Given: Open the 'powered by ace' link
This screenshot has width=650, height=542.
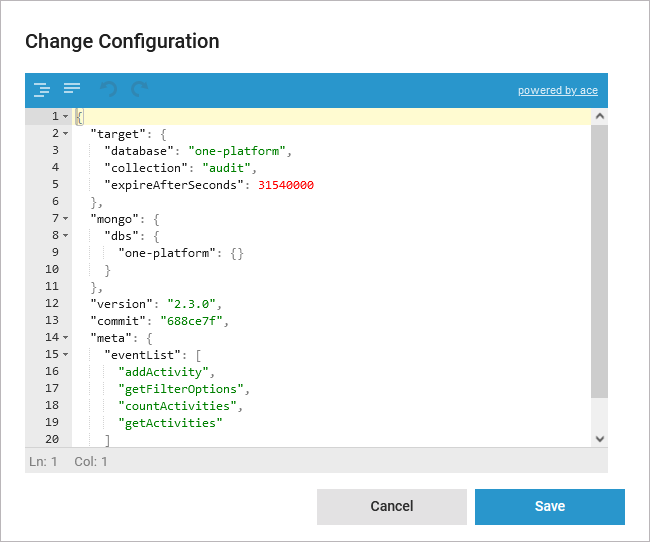Looking at the screenshot, I should click(557, 90).
